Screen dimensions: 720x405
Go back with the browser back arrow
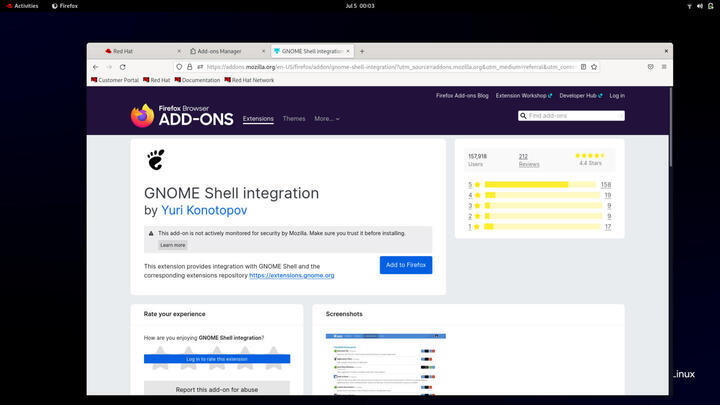96,67
